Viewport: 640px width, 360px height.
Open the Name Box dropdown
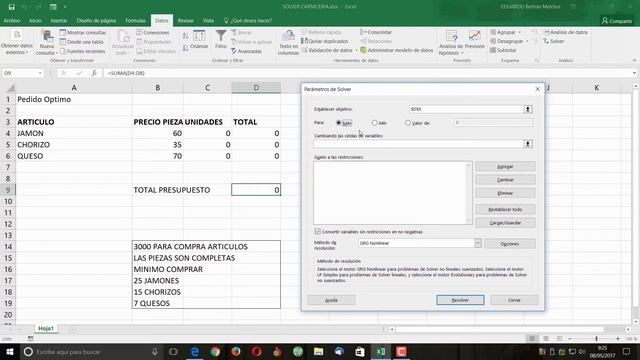[40, 73]
